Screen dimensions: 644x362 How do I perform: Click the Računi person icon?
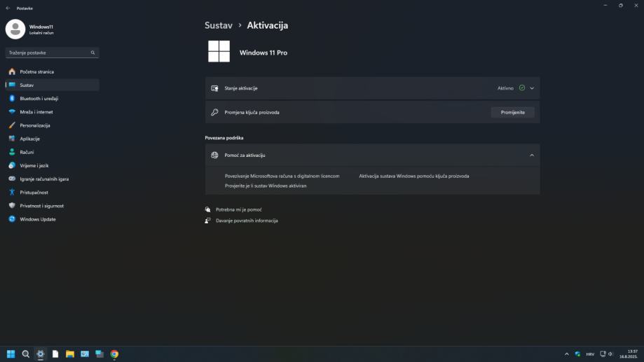point(12,152)
